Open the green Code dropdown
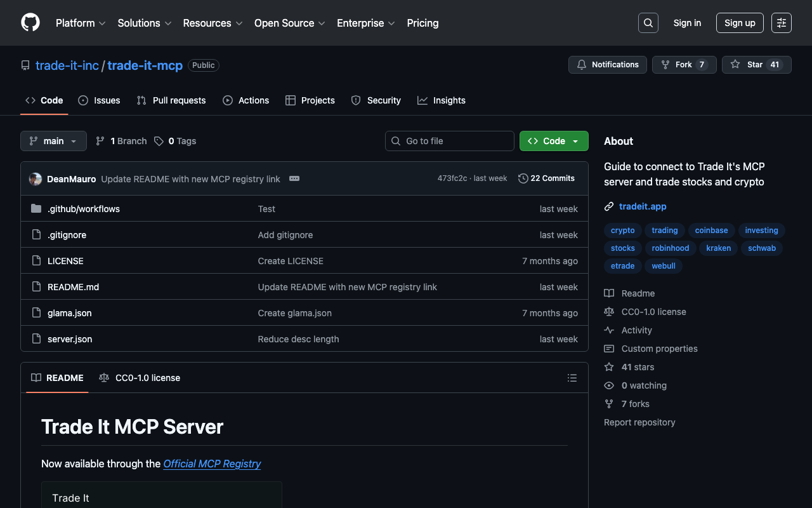This screenshot has width=812, height=508. click(x=553, y=141)
